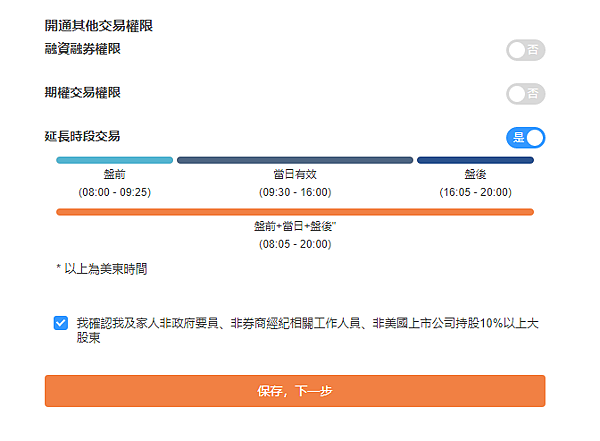The height and width of the screenshot is (441, 600).
Task: Toggle the 融資融券權限 switch
Action: point(525,50)
